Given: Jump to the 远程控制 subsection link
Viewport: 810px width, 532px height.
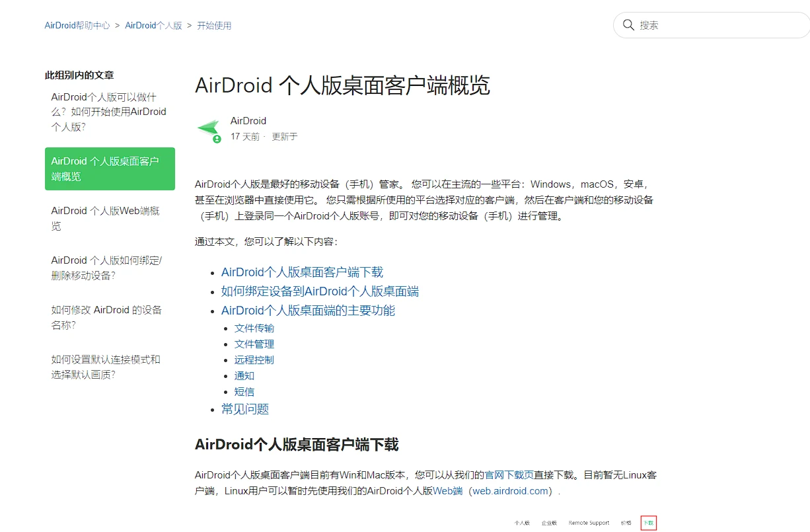Looking at the screenshot, I should click(x=254, y=360).
